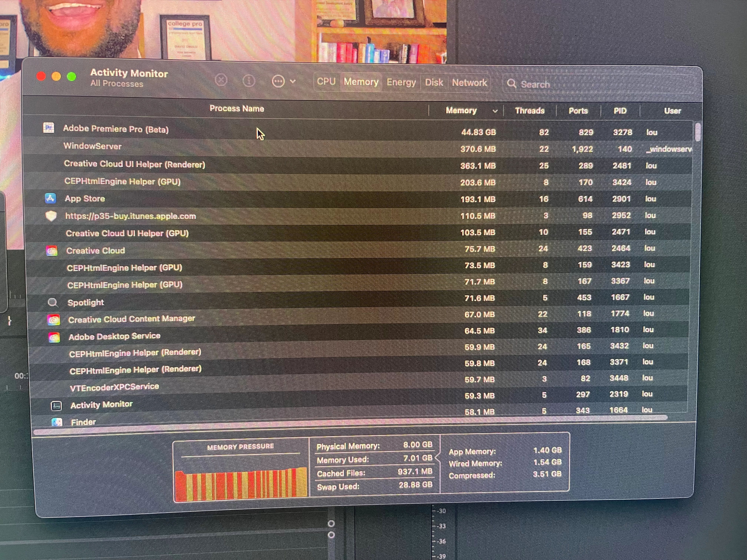747x560 pixels.
Task: Open the Network tab
Action: coord(469,83)
